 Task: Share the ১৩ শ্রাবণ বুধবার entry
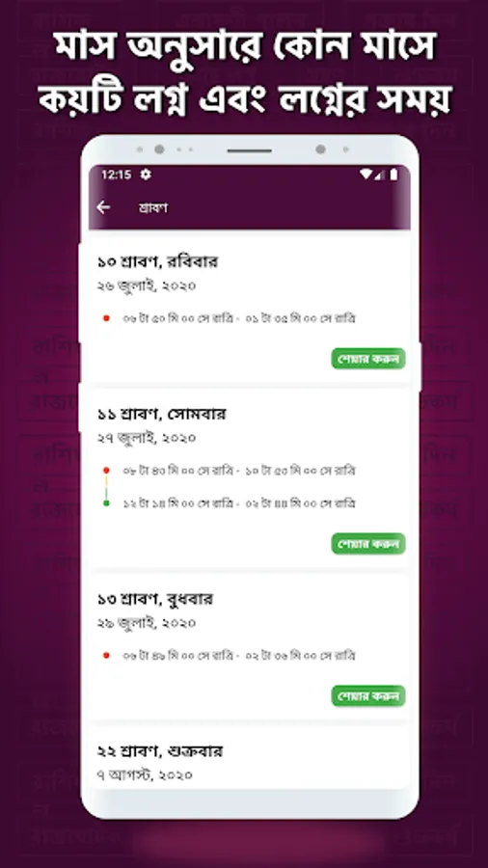368,695
